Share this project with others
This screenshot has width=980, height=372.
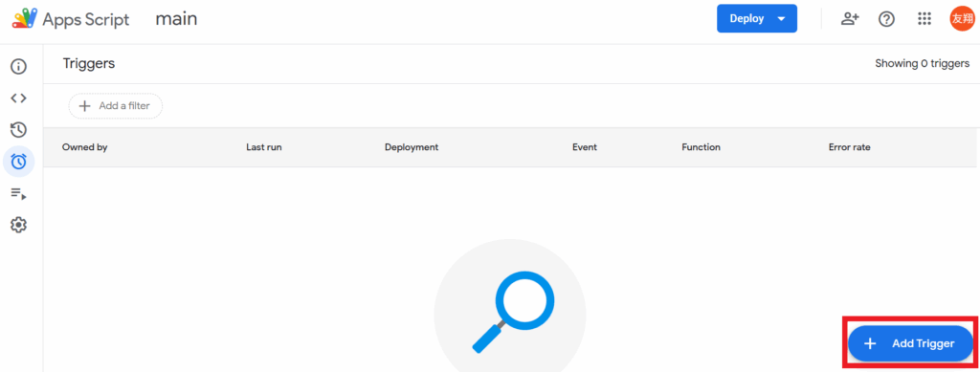pos(850,19)
